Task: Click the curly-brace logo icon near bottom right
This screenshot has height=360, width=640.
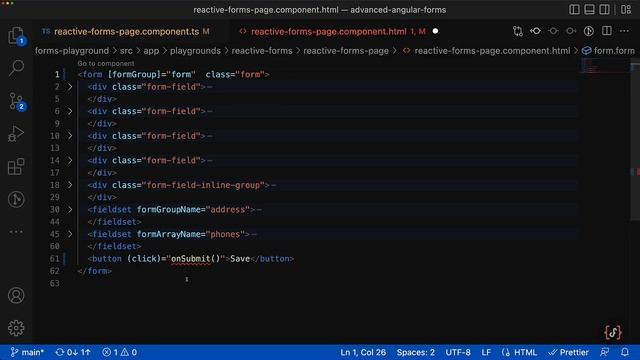Action: [x=613, y=332]
